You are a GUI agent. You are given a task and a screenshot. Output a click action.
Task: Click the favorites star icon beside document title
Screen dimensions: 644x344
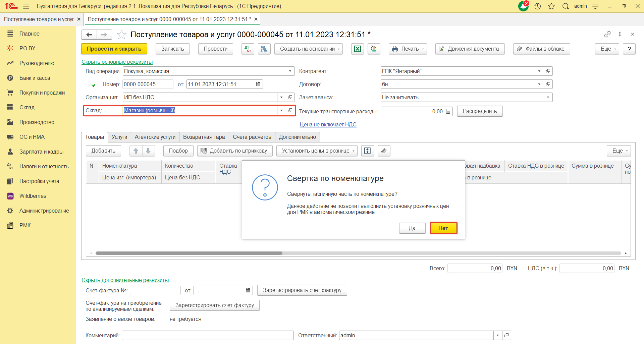(121, 35)
